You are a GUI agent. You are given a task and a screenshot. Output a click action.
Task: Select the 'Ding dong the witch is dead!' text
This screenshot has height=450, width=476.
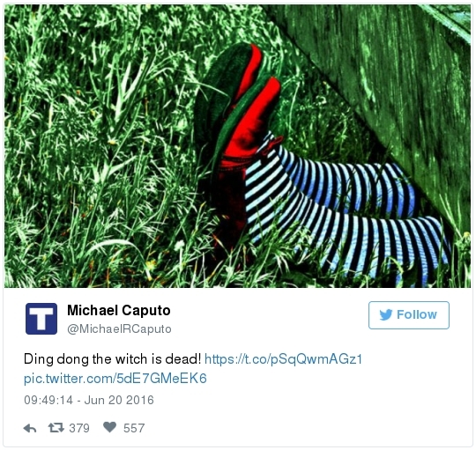[x=112, y=359]
